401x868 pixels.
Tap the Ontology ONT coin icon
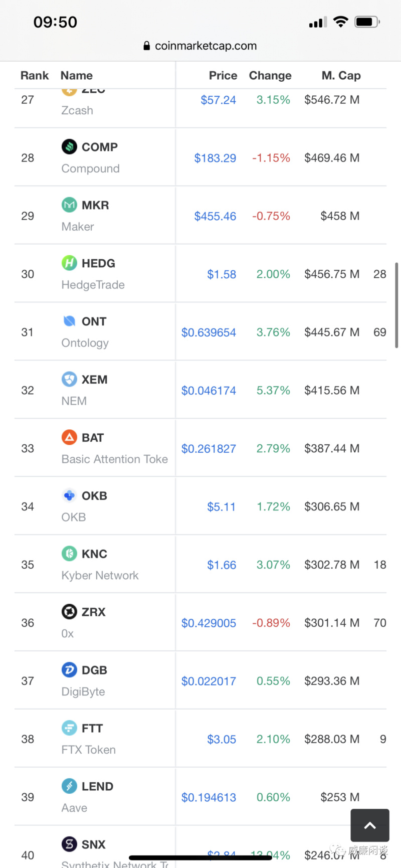click(x=69, y=321)
